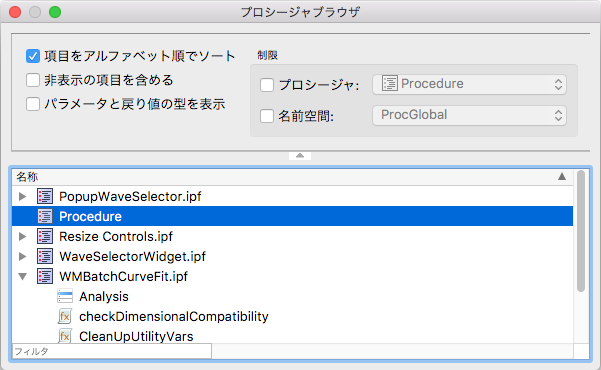
Task: Uncheck 項目をアルファベット順でソート checkbox
Action: 33,56
